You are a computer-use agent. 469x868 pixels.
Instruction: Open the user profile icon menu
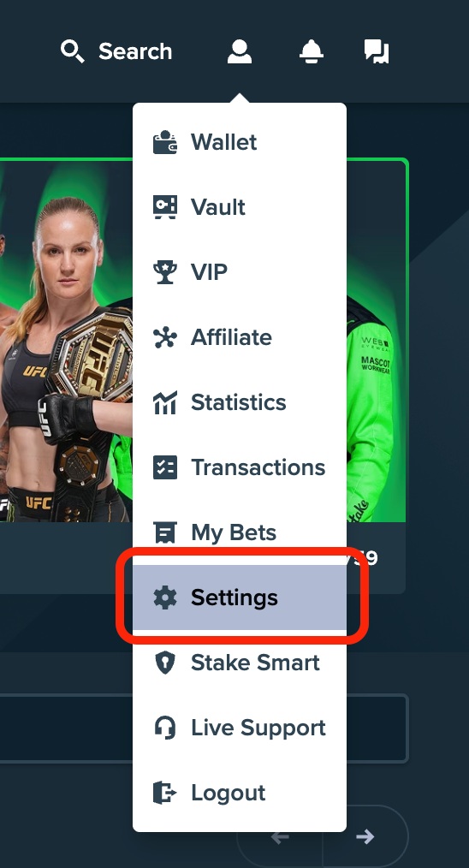coord(239,51)
